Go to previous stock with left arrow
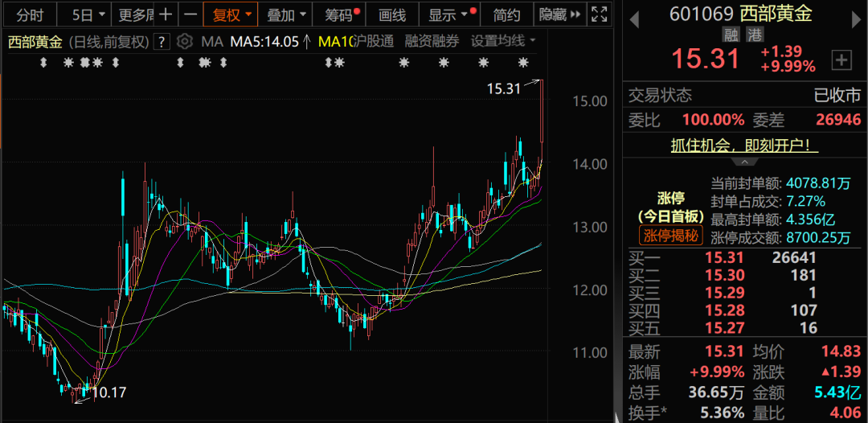The width and height of the screenshot is (868, 423). pyautogui.click(x=633, y=14)
